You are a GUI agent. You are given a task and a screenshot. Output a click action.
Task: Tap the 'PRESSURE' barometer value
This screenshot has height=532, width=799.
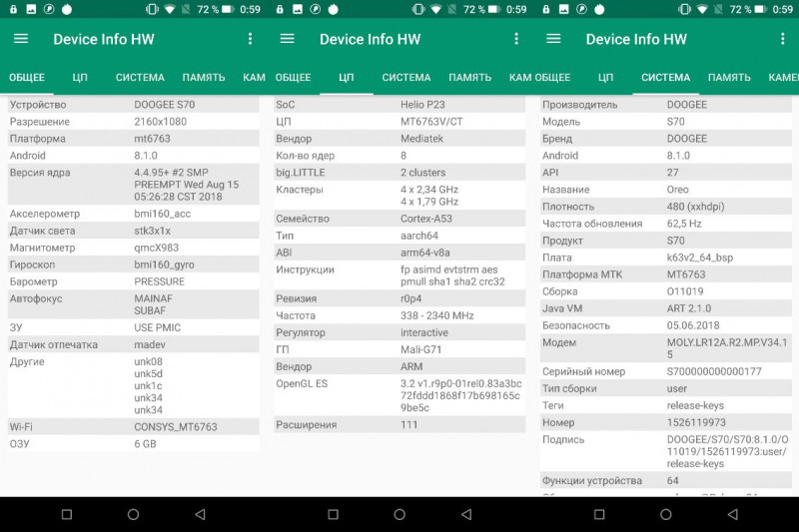[160, 281]
